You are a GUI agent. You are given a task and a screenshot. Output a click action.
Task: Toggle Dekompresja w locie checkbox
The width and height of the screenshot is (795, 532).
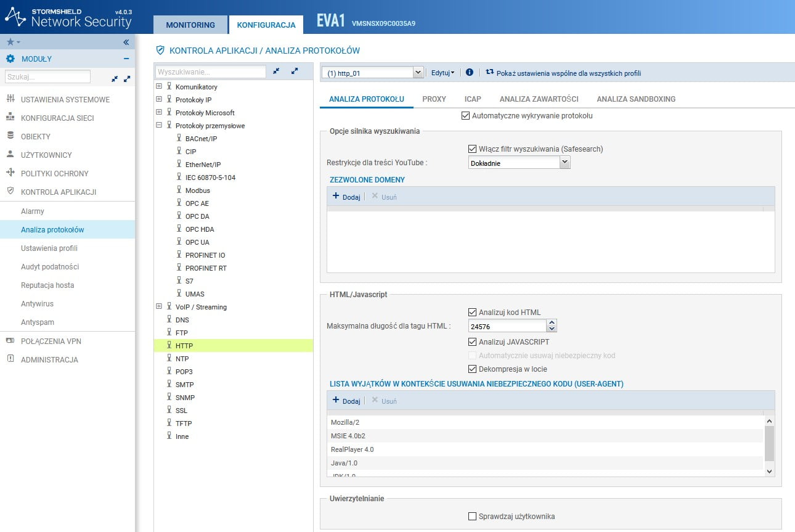pos(473,369)
